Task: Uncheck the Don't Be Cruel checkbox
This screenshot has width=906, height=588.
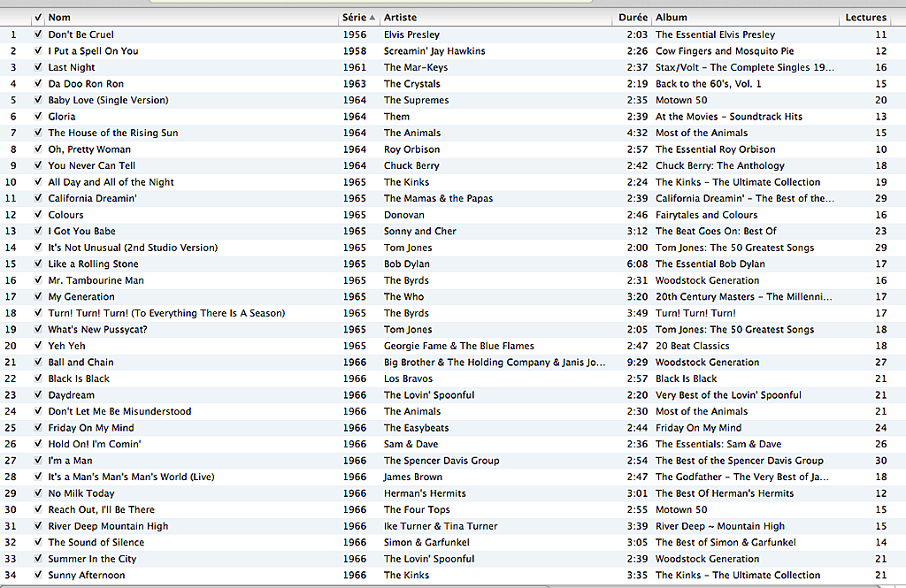Action: [38, 34]
